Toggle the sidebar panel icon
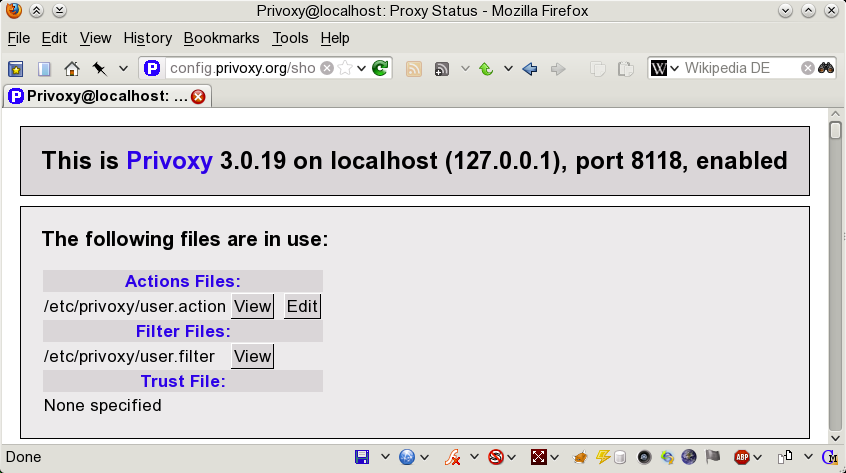This screenshot has width=846, height=473. [x=44, y=69]
